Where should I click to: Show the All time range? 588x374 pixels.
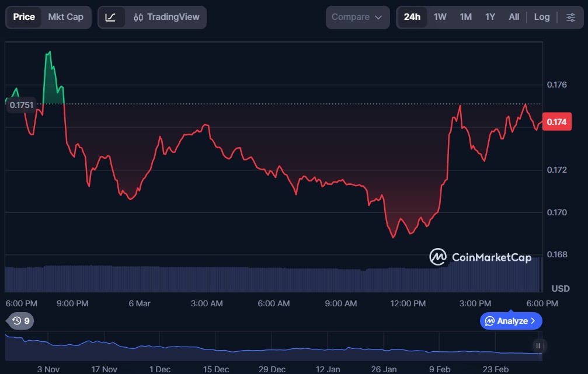pos(514,18)
